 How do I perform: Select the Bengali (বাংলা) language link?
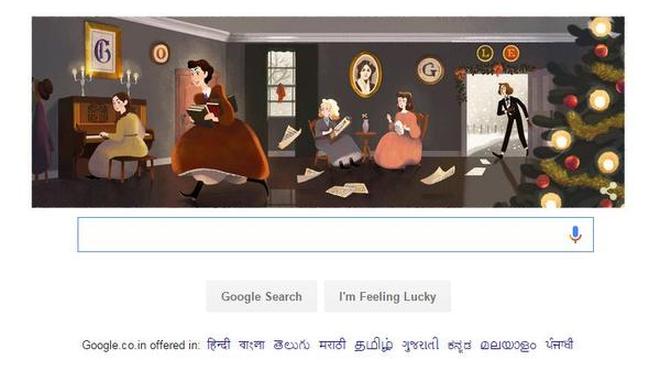[x=252, y=344]
